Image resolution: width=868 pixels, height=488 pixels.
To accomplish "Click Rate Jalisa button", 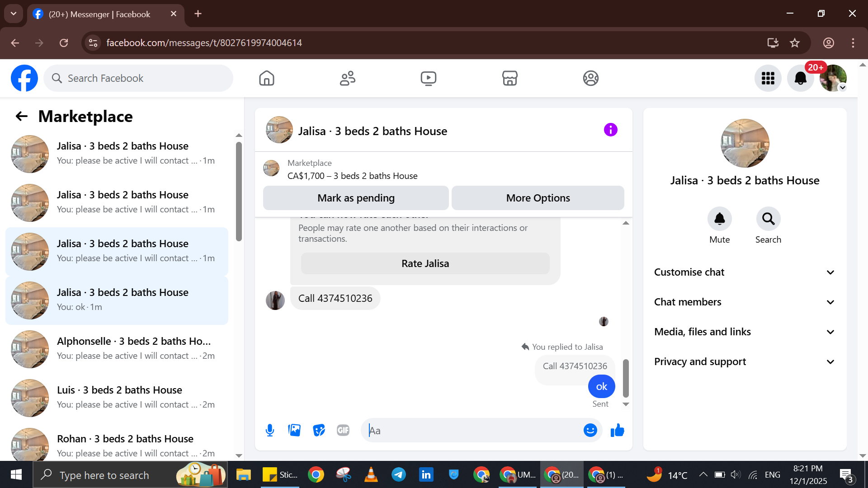I will pyautogui.click(x=425, y=263).
